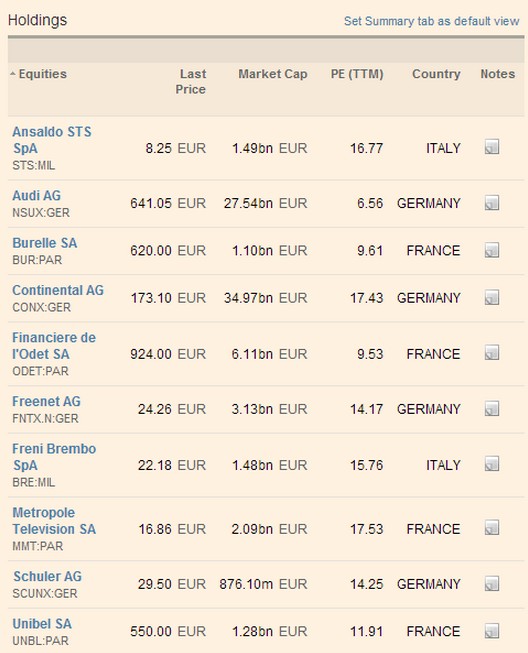Image resolution: width=528 pixels, height=653 pixels.
Task: Click notes icon for Metropole Television SA
Action: 492,528
